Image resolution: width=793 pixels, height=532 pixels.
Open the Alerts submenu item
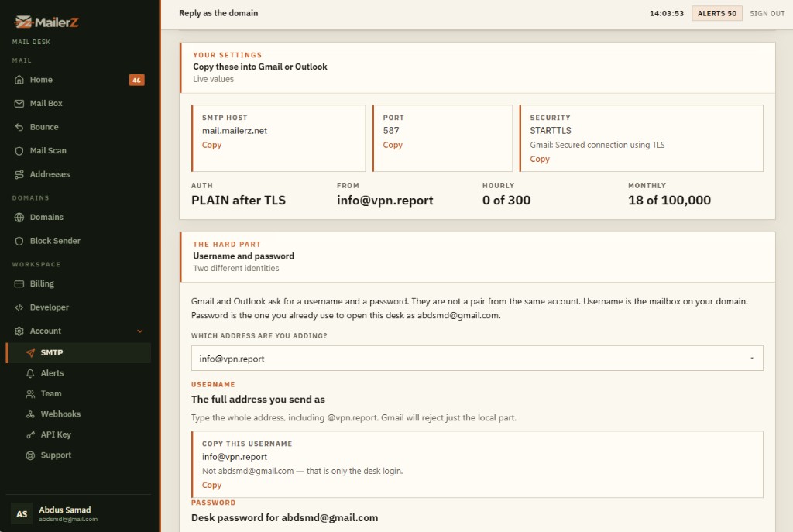[78, 373]
